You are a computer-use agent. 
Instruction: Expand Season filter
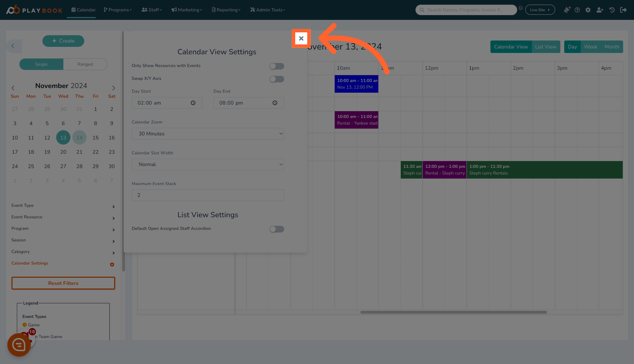point(63,240)
